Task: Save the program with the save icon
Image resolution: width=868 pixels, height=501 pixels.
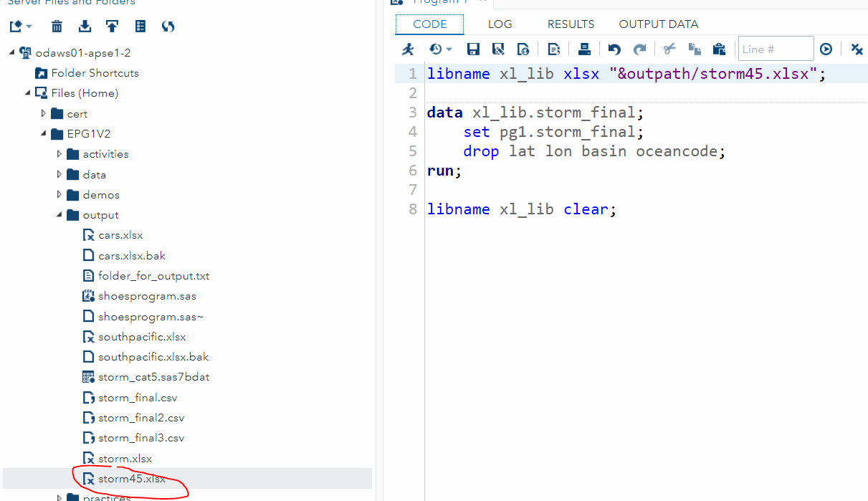Action: click(x=473, y=49)
